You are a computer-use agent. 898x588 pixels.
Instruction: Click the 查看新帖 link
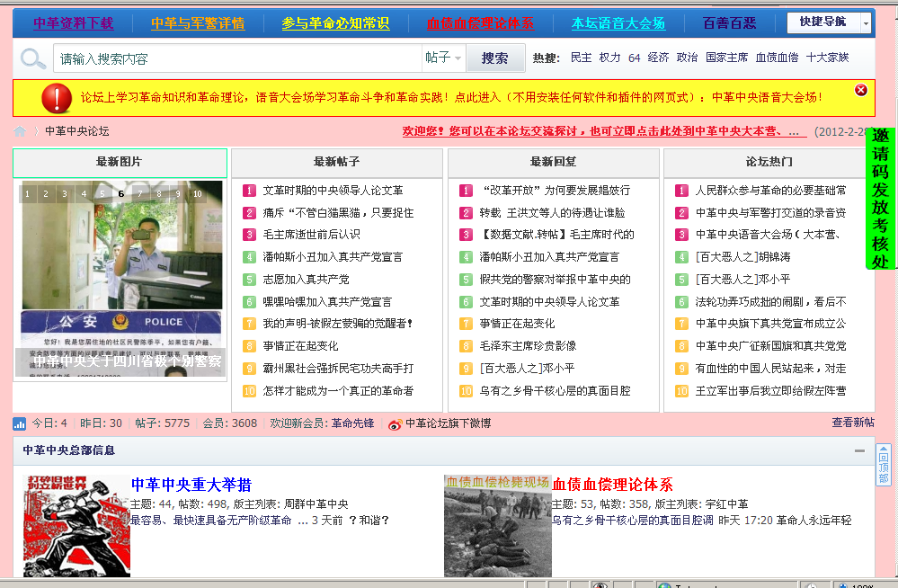pos(853,423)
